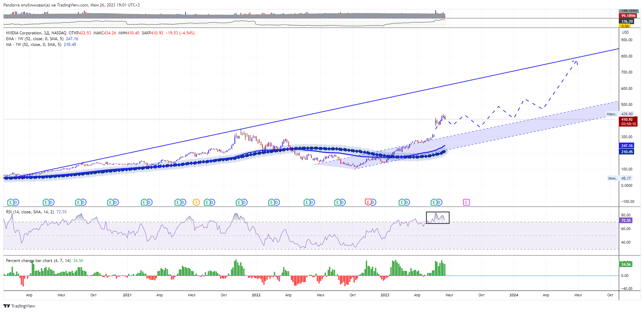
Task: Click the 176.70 label in the top pane
Action: (x=627, y=21)
